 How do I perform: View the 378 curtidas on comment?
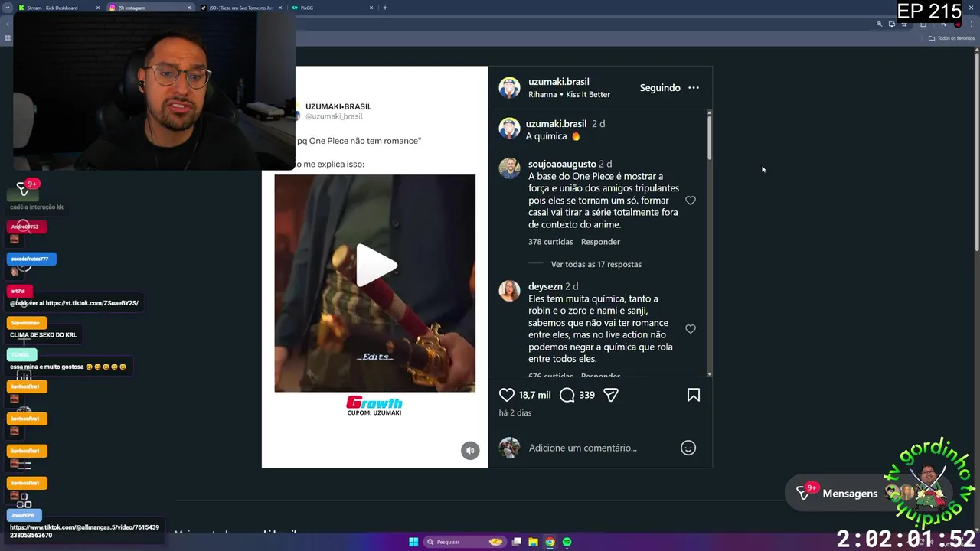pyautogui.click(x=550, y=242)
